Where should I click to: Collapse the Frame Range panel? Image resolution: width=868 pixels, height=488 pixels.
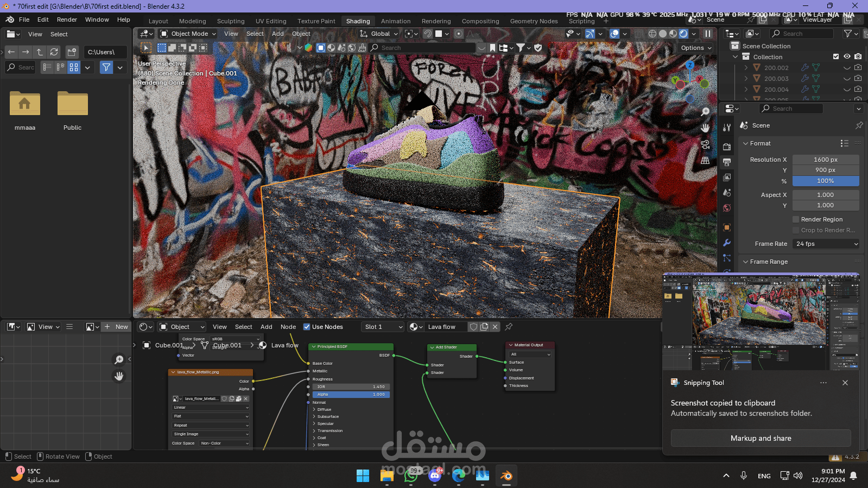[x=745, y=262]
